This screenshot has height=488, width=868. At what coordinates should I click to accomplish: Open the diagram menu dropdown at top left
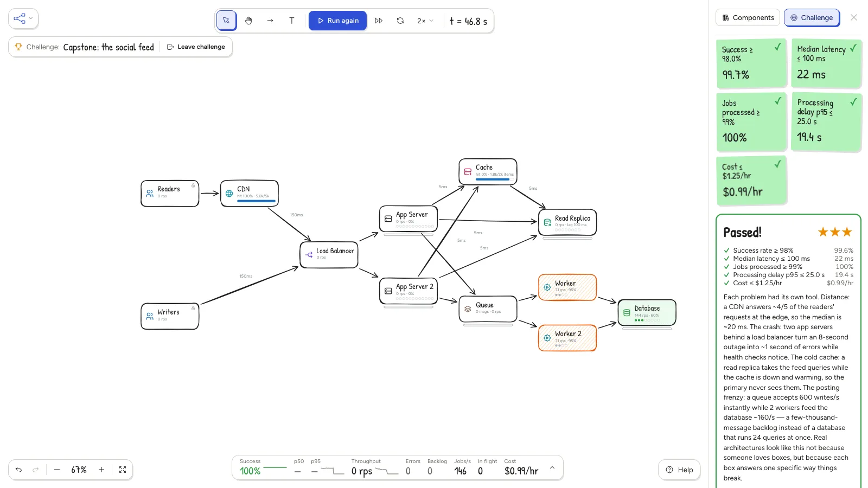coord(23,18)
